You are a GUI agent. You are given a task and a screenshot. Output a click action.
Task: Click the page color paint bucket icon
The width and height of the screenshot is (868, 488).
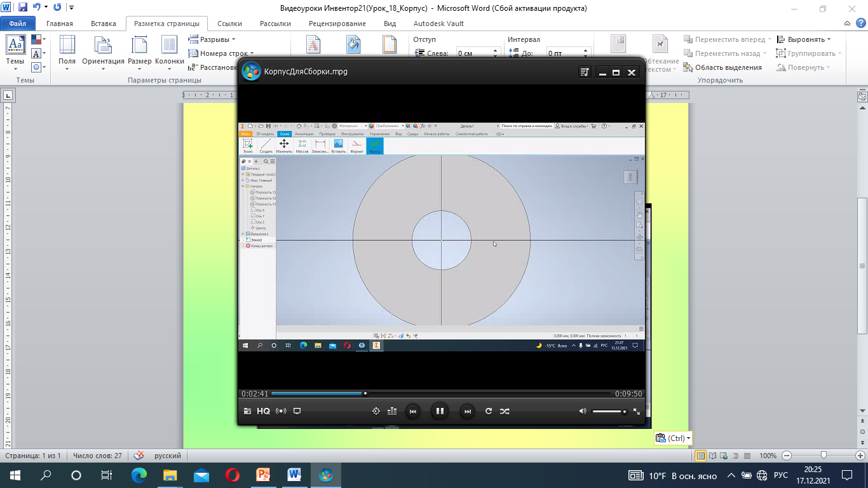pos(353,44)
